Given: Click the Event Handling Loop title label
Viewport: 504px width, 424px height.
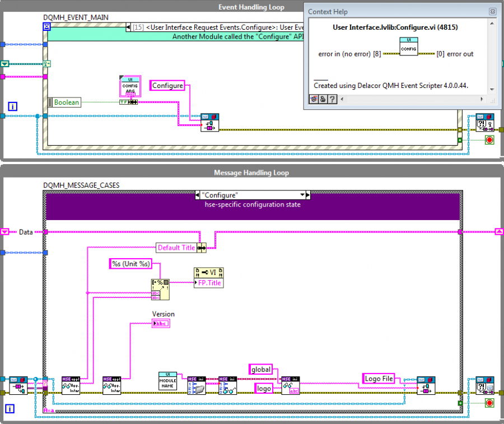Looking at the screenshot, I should click(x=251, y=7).
